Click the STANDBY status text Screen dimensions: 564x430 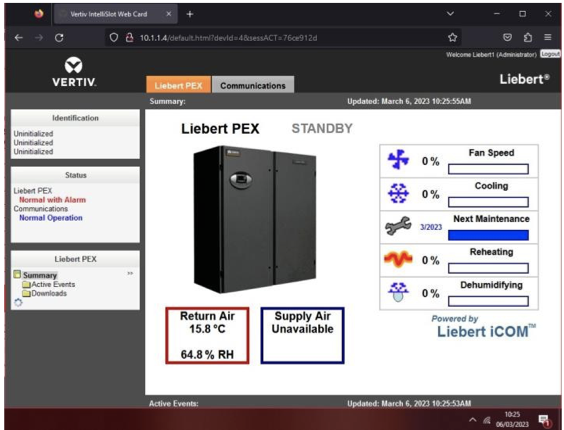click(322, 128)
